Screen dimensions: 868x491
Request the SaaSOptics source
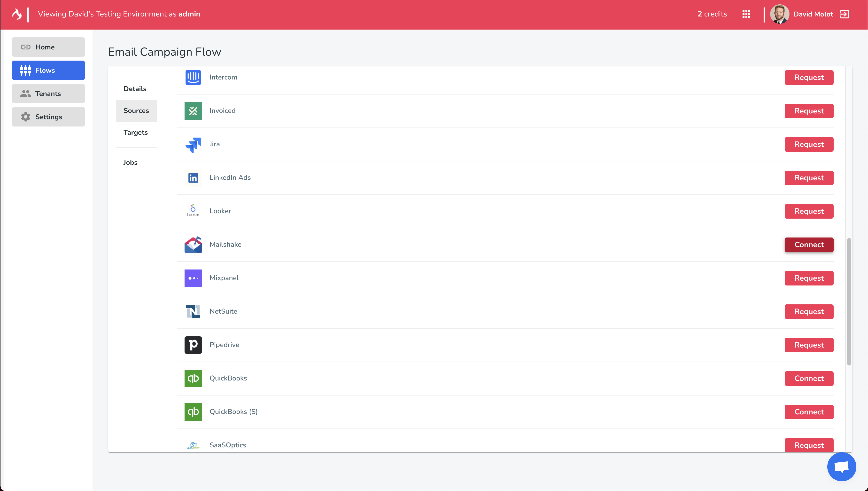point(809,445)
